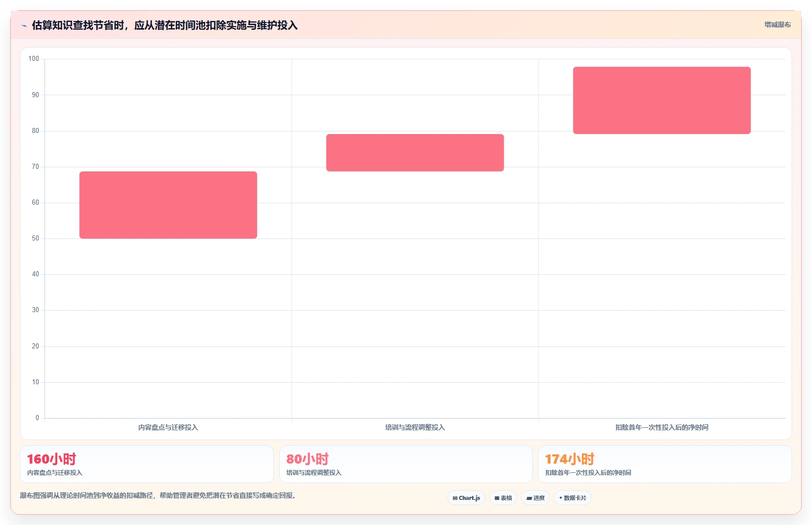
Task: Click the 培训与流程调整投入 waterfall bar
Action: [x=415, y=152]
